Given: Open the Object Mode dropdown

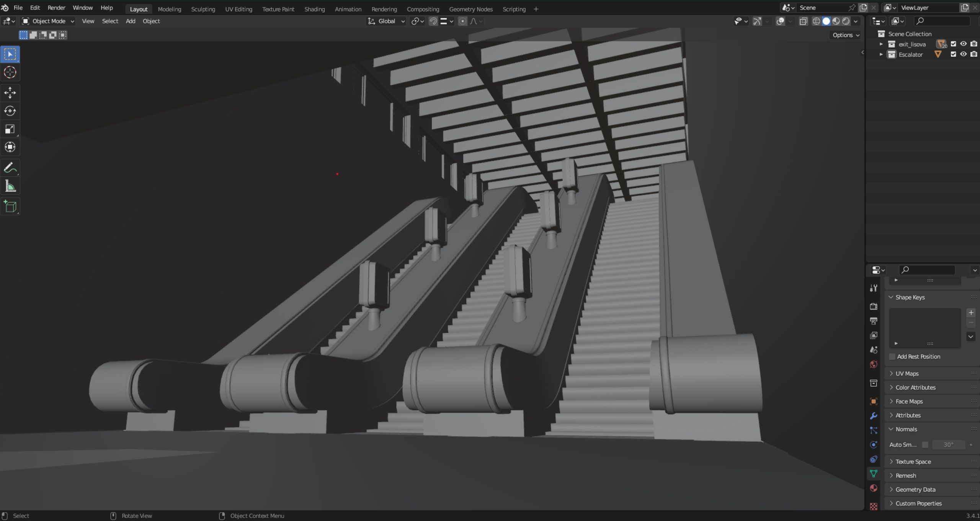Looking at the screenshot, I should point(48,21).
